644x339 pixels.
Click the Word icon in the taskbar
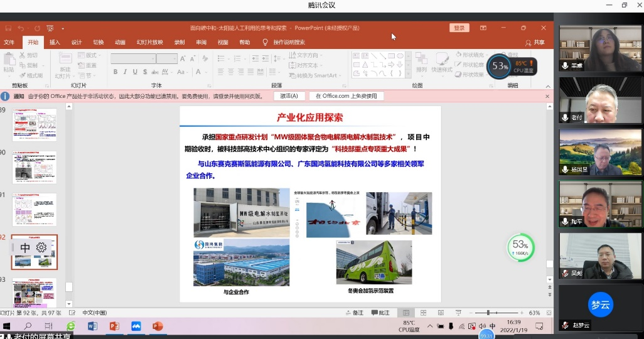tap(93, 326)
